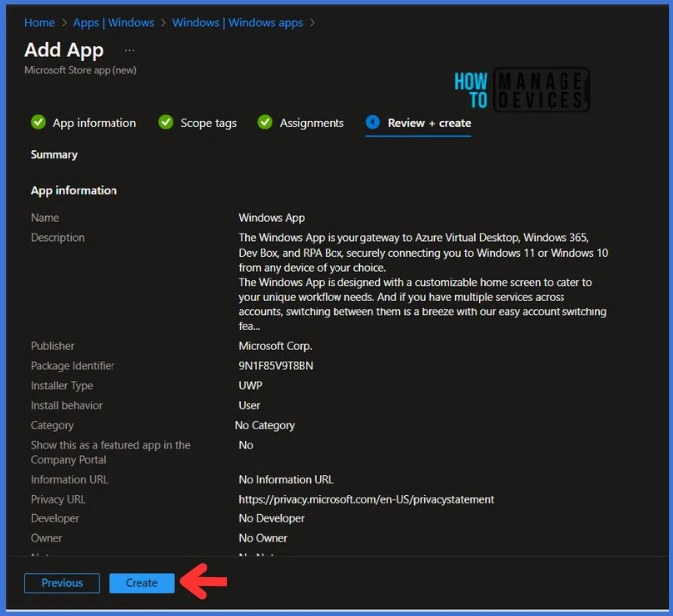This screenshot has width=673, height=616.
Task: Click the green check beside App information
Action: click(x=38, y=123)
